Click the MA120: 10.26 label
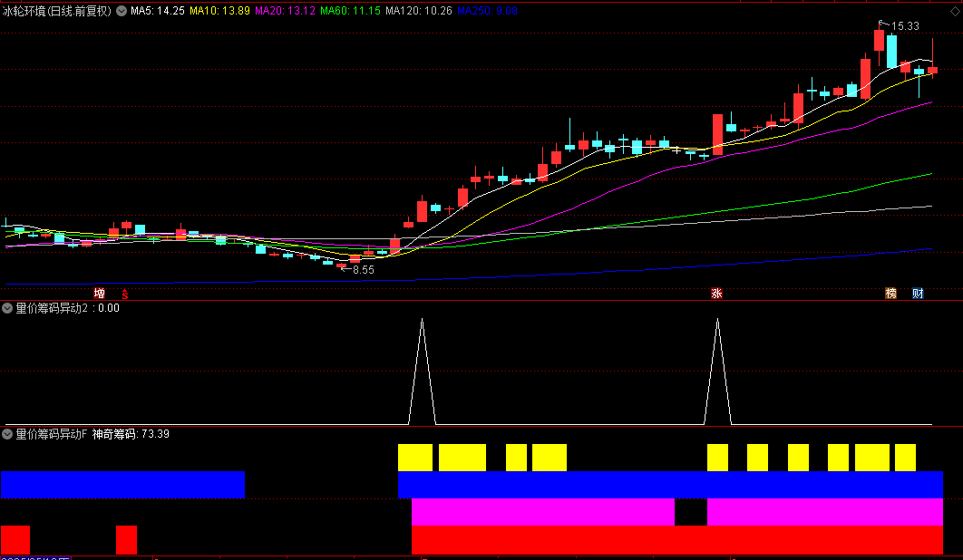 (x=419, y=11)
